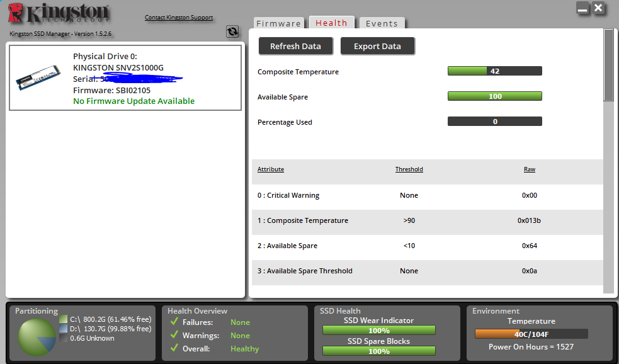Click the 'Composite Temperature' label above table
The image size is (619, 364).
298,72
